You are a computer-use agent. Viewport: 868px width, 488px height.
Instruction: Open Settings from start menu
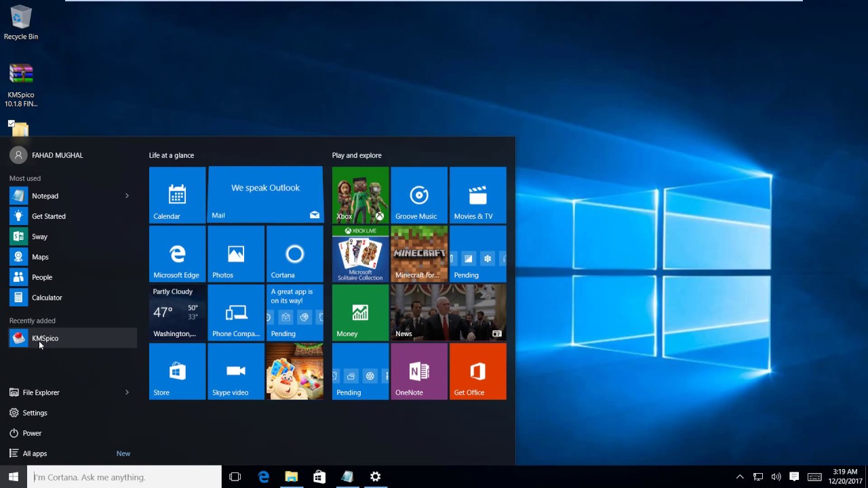(x=73, y=413)
